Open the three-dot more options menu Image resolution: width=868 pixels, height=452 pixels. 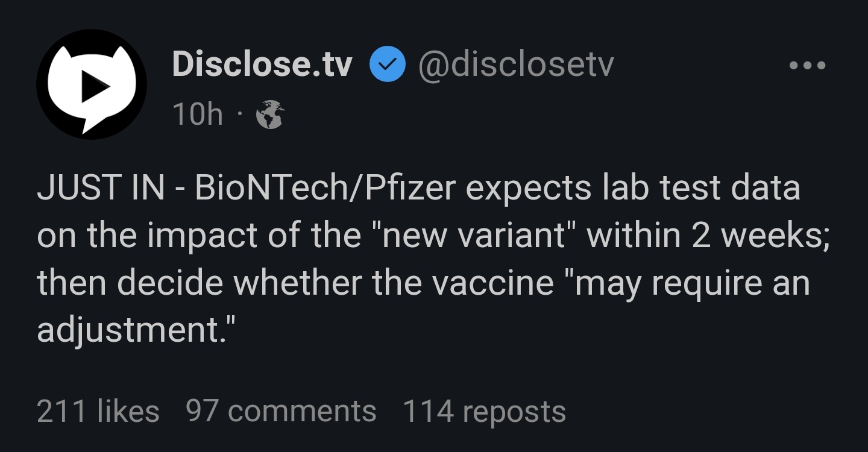(x=807, y=65)
